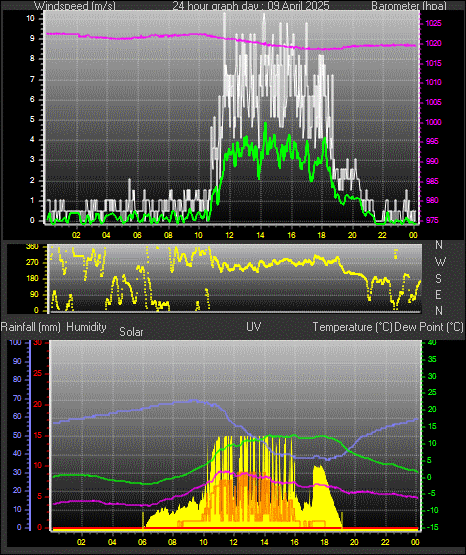
Task: Click the 12 hour label under the windspeed graph
Action: click(x=230, y=235)
